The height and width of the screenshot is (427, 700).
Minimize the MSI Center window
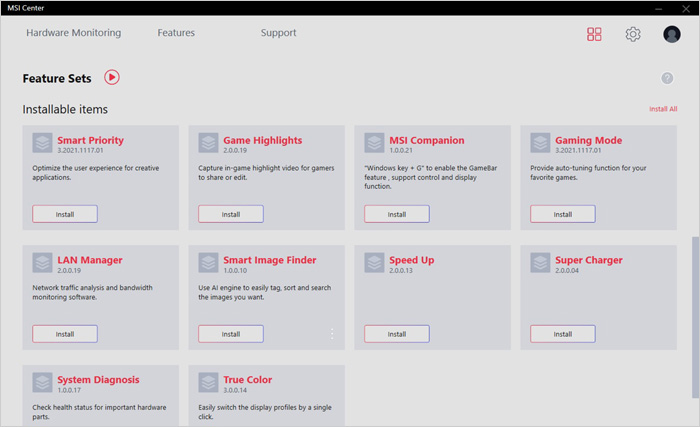coord(658,8)
